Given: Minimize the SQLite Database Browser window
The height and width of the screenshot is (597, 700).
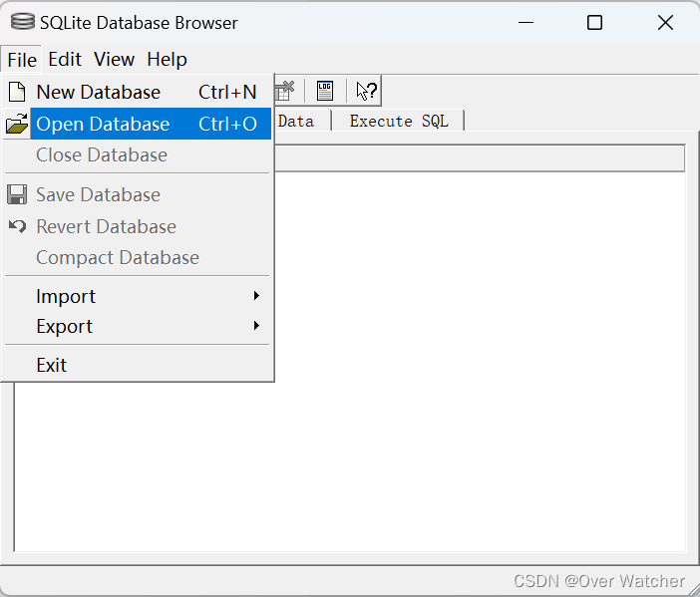Looking at the screenshot, I should tap(525, 22).
